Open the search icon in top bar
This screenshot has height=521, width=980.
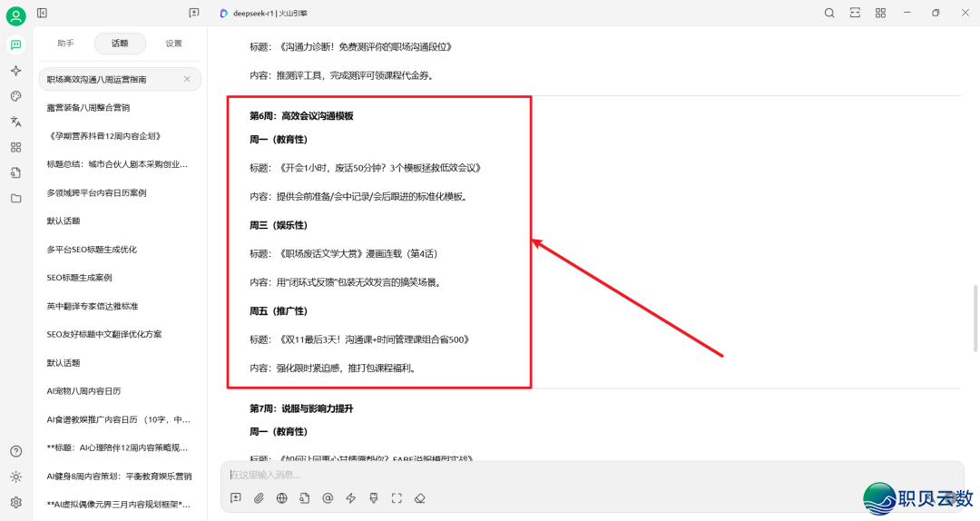tap(828, 13)
